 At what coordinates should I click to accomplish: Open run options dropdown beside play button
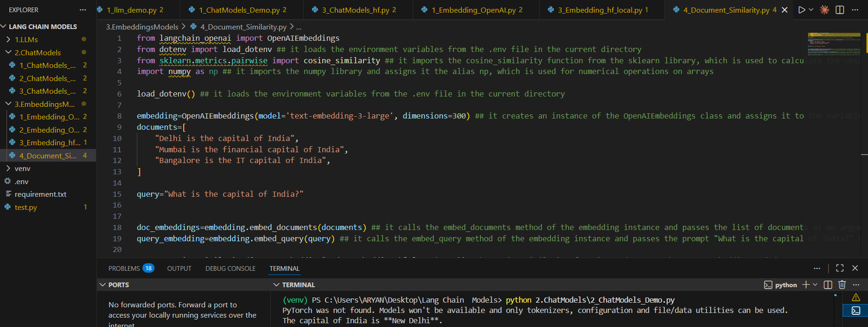811,10
